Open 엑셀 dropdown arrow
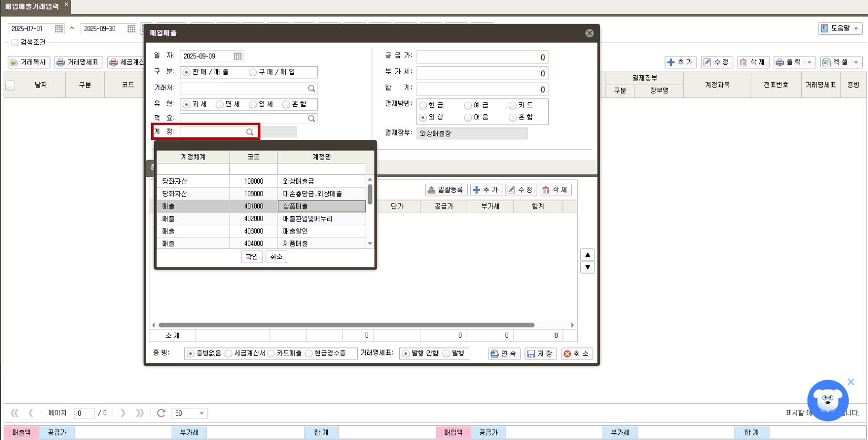 click(856, 62)
